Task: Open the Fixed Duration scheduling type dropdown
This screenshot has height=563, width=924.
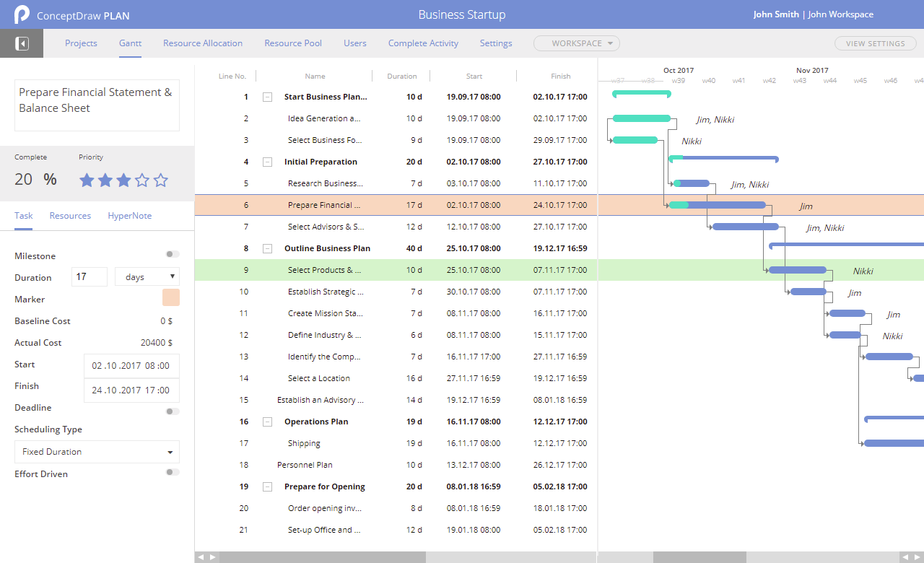Action: 97,452
